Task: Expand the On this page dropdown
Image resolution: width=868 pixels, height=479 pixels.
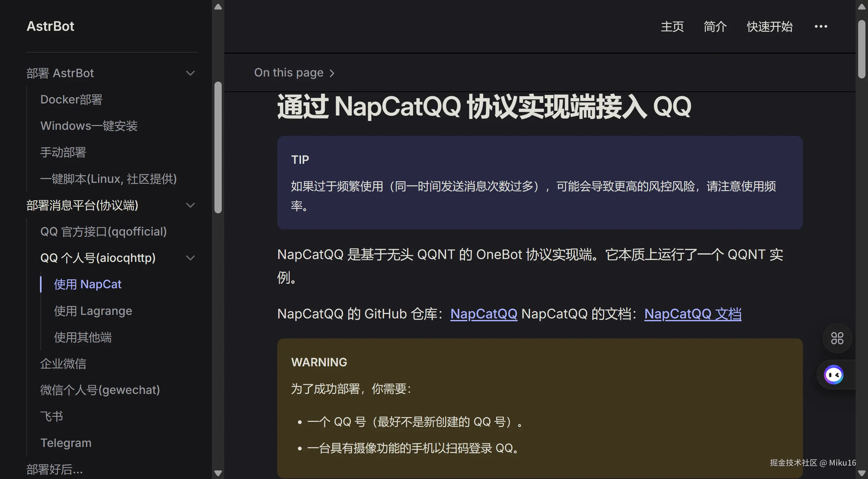Action: pyautogui.click(x=294, y=73)
